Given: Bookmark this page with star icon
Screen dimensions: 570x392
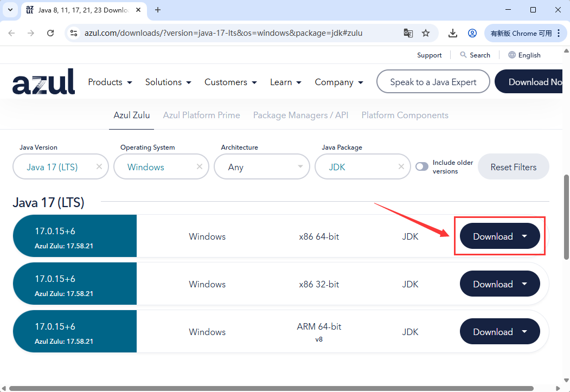Looking at the screenshot, I should point(426,33).
